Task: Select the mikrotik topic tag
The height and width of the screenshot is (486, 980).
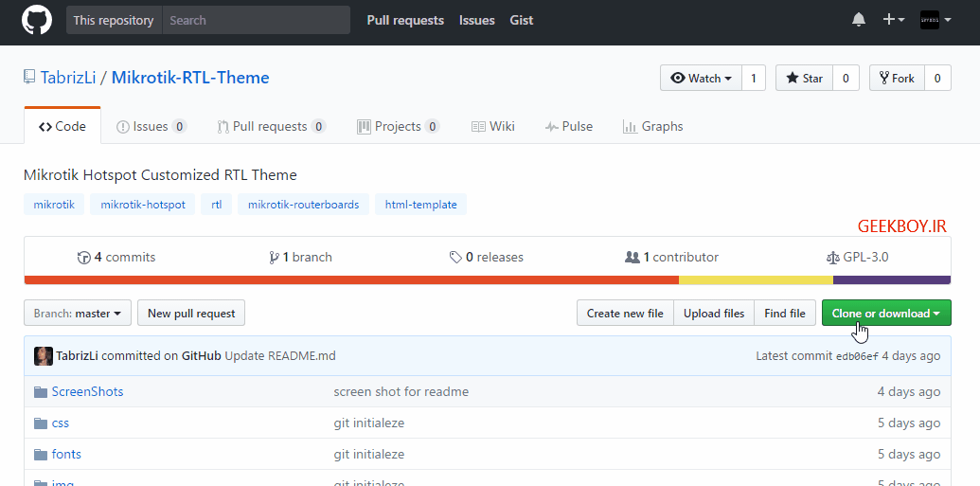Action: (54, 205)
